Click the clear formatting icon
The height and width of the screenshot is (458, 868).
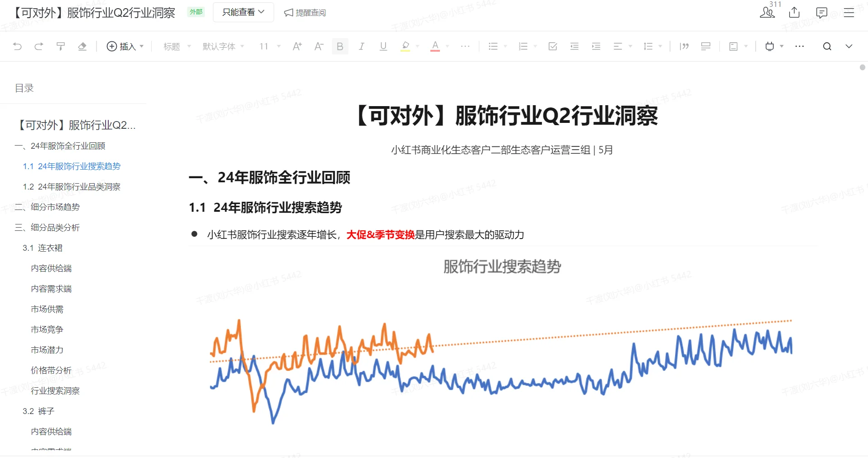tap(82, 46)
